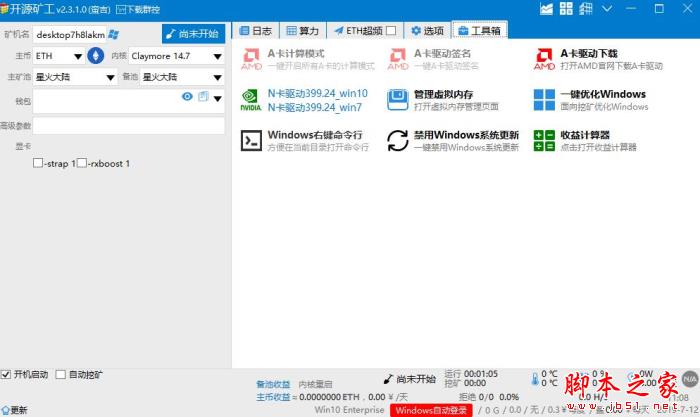The image size is (700, 417).
Task: Click the shovel 尚未开始 status in bottom bar
Action: pyautogui.click(x=409, y=379)
